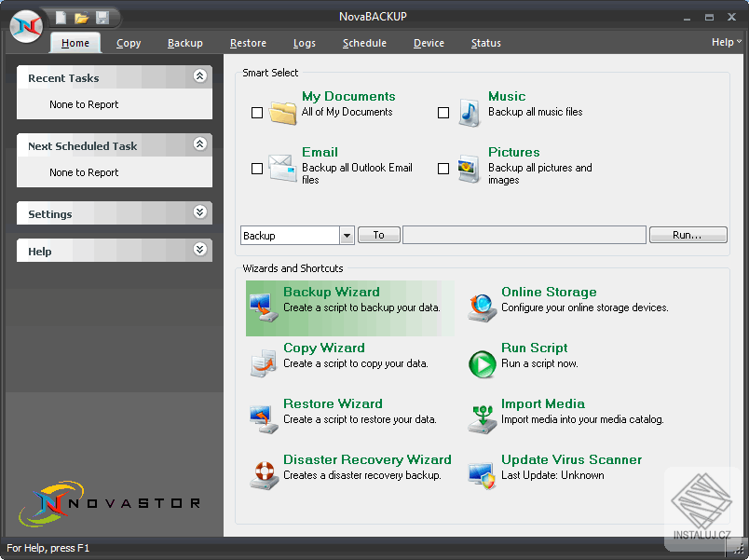
Task: Click the NovaBACKUP application logo button
Action: pos(26,26)
